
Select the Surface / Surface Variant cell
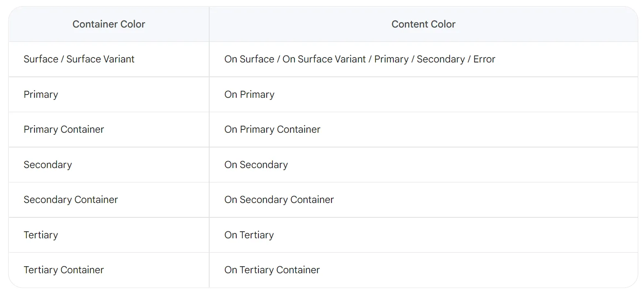click(79, 59)
